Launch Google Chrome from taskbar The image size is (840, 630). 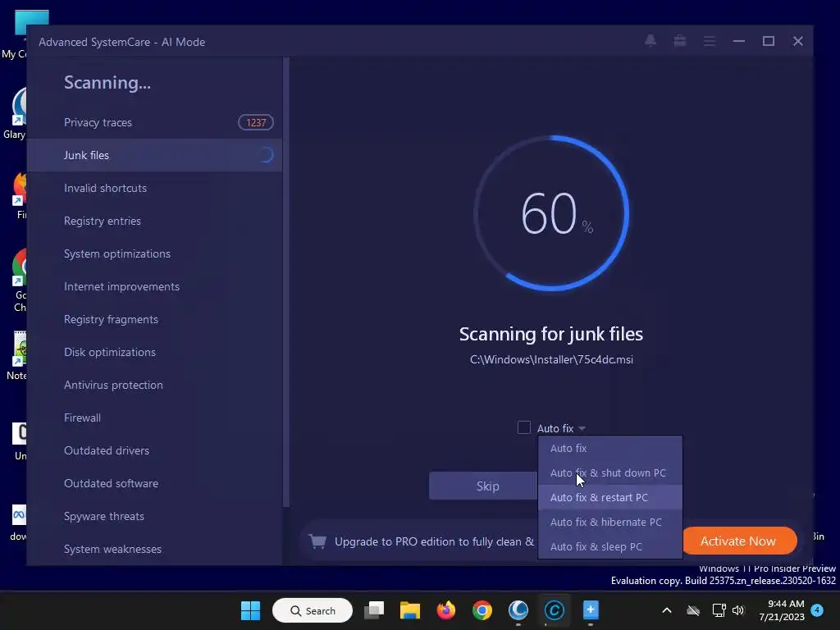tap(482, 610)
